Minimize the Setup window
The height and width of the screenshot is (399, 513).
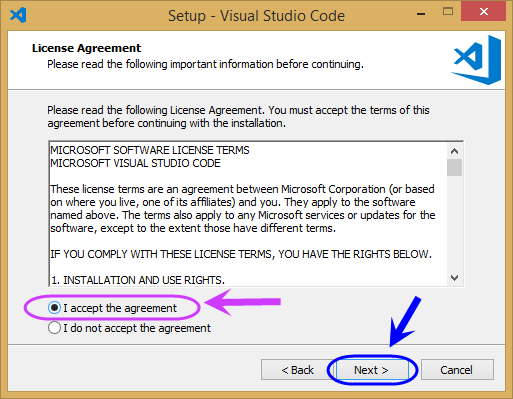421,13
